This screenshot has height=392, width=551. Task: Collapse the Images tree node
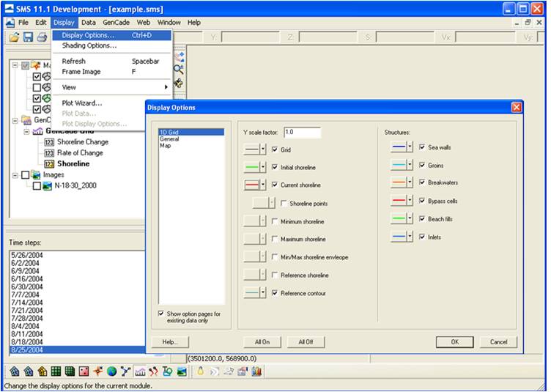point(15,174)
